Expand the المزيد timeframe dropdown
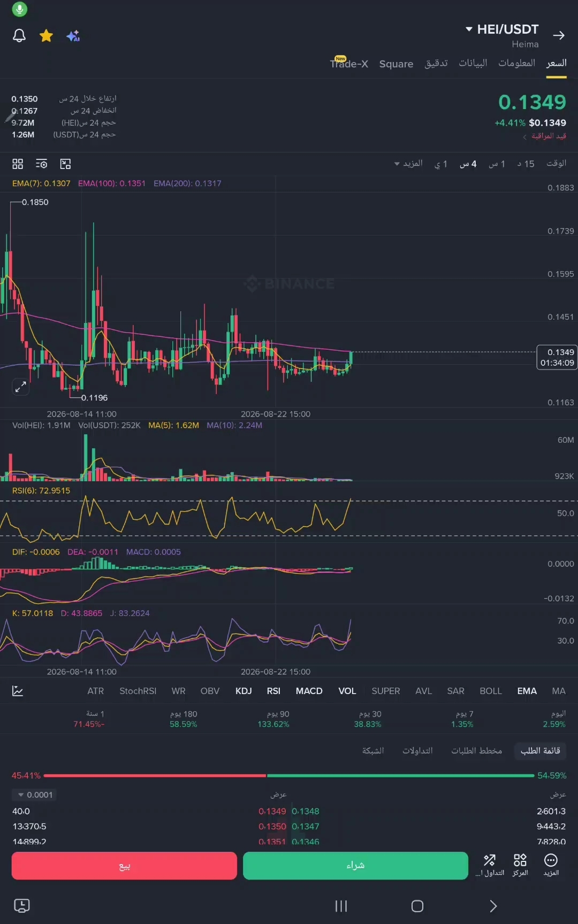Viewport: 578px width, 924px height. click(x=408, y=164)
